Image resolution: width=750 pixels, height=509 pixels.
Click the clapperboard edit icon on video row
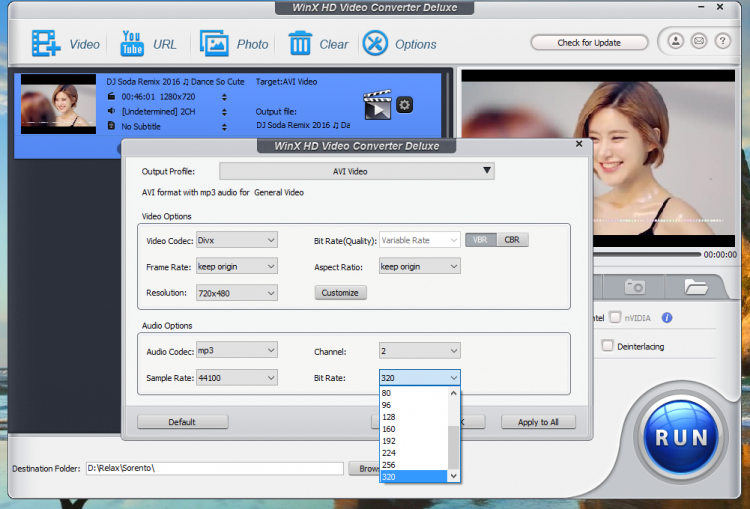tap(377, 104)
